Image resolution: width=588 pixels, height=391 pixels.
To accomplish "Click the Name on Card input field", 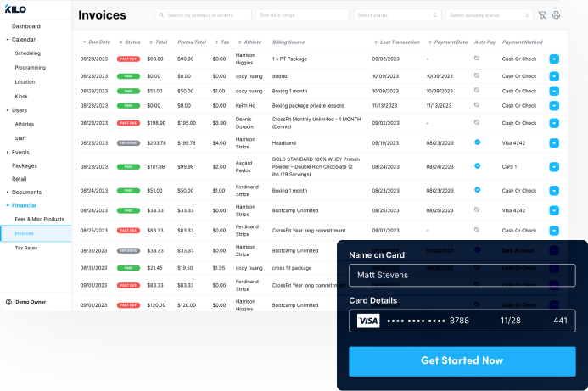I will coord(462,275).
